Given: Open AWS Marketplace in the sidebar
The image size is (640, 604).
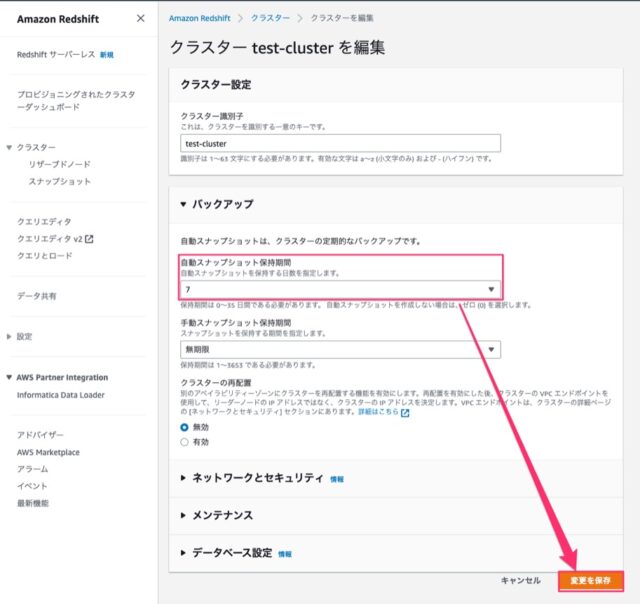Looking at the screenshot, I should pyautogui.click(x=48, y=452).
